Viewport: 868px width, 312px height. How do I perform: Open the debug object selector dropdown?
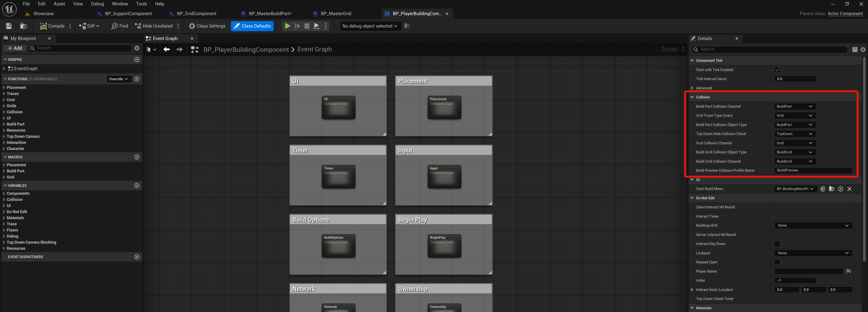tap(370, 26)
